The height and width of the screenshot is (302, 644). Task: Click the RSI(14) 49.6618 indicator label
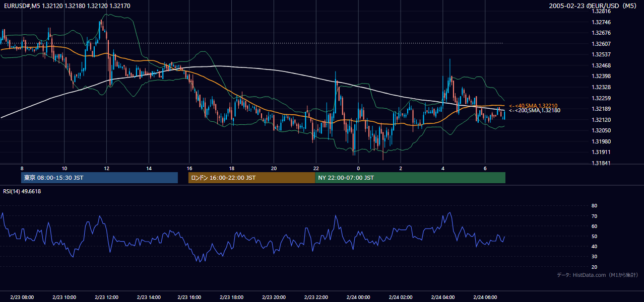coord(22,191)
